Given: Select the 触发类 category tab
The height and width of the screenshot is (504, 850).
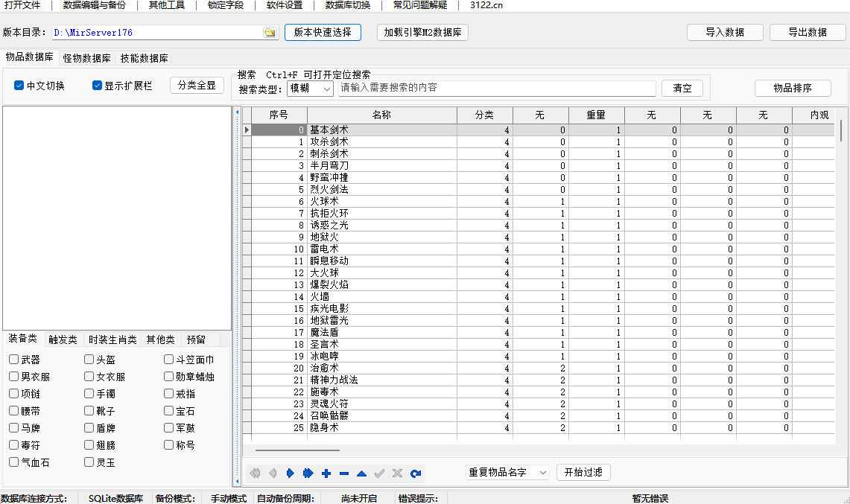Looking at the screenshot, I should (63, 339).
